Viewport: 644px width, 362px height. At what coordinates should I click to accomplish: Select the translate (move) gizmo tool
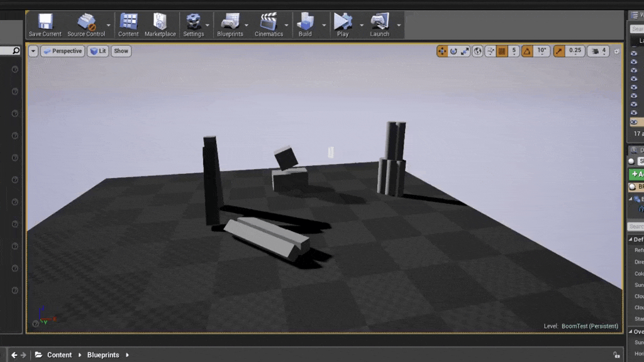[442, 51]
